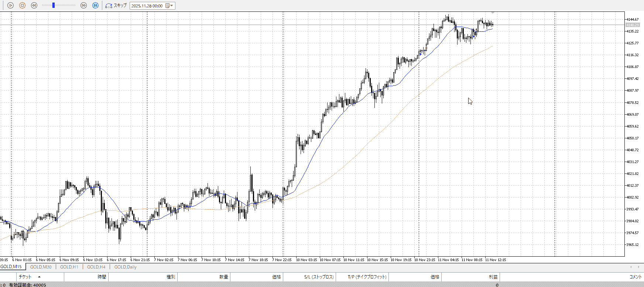Switch to the GOLD,H1 chart tab
This screenshot has width=644, height=287.
(69, 267)
